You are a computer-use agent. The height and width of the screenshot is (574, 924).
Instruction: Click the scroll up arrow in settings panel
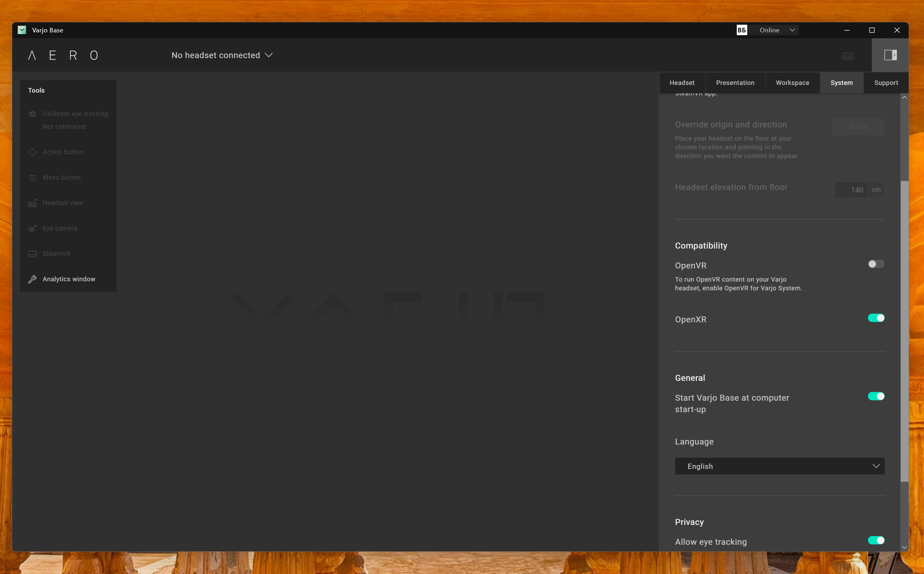click(x=904, y=97)
